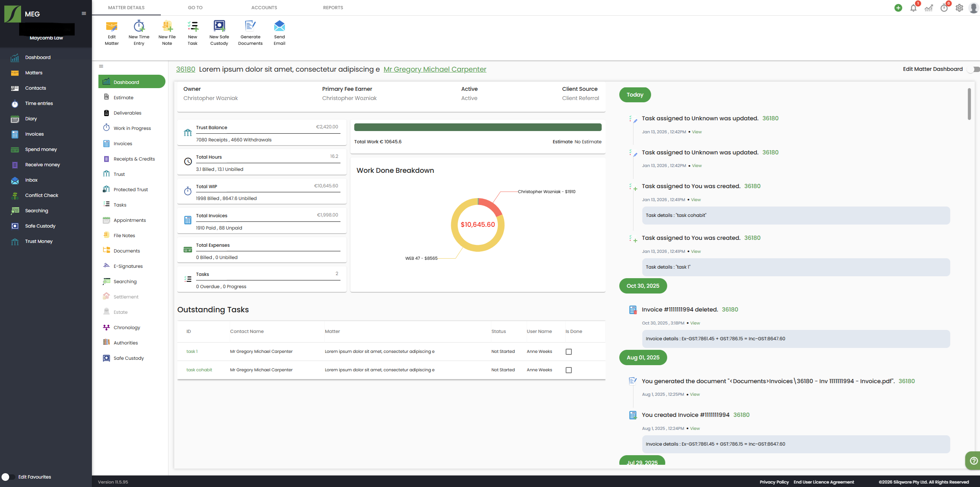Click the Send Email icon
Image resolution: width=980 pixels, height=487 pixels.
pos(279,26)
